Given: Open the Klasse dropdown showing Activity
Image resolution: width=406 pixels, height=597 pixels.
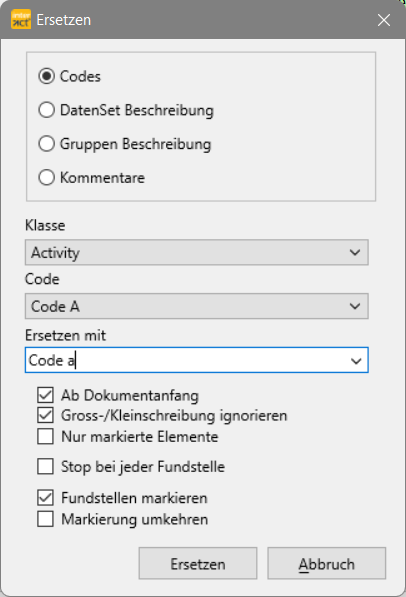Looking at the screenshot, I should [x=197, y=252].
